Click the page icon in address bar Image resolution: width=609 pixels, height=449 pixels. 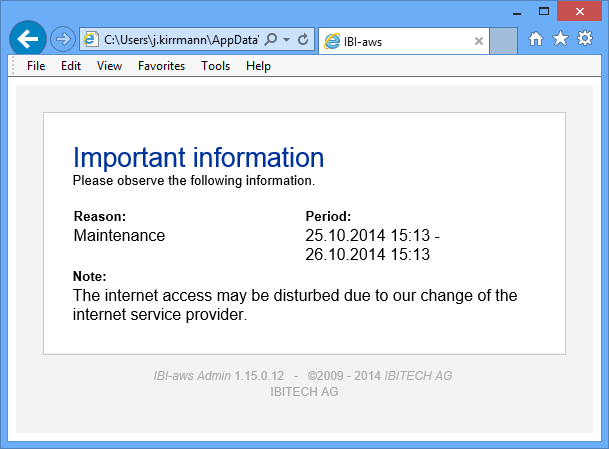pos(92,40)
